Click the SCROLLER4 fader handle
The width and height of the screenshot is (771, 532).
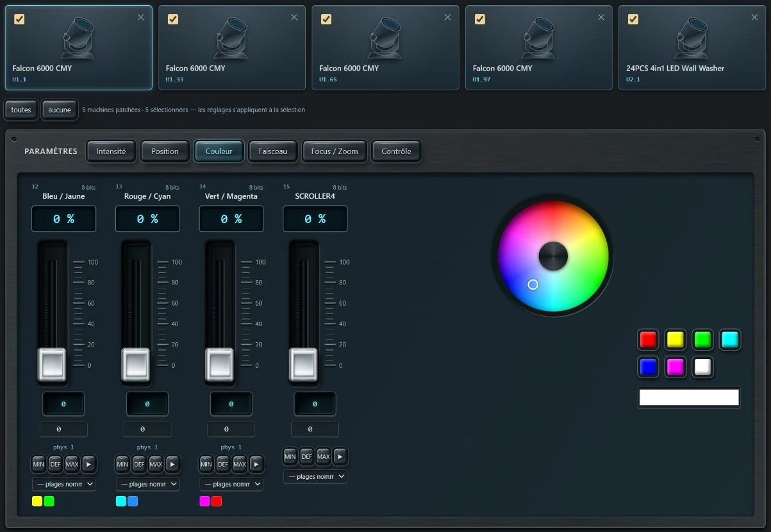point(303,365)
